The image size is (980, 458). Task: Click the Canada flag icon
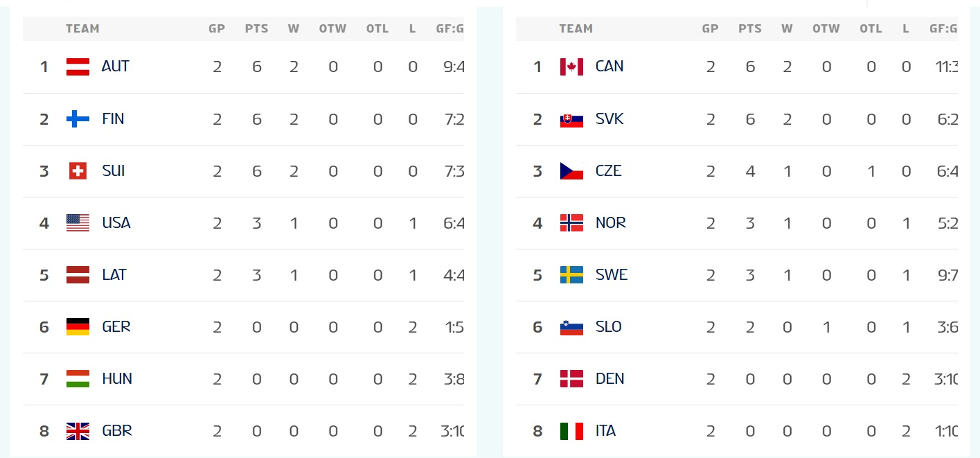tap(571, 67)
